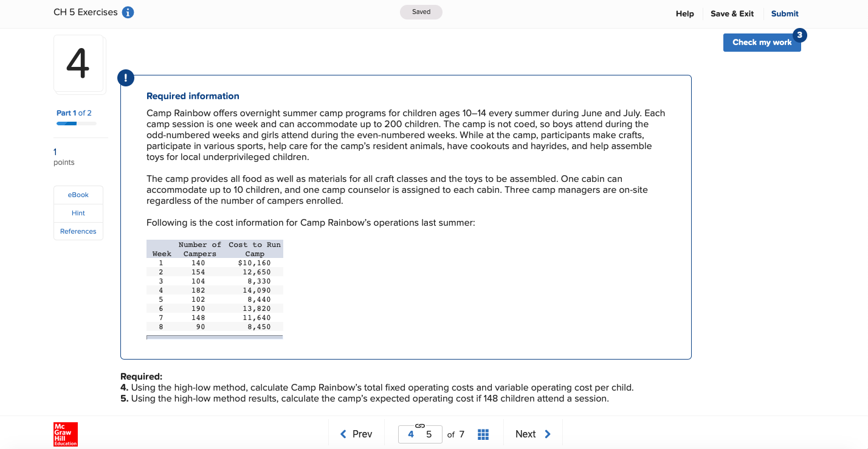Click the chain link icon above the page number

click(x=419, y=426)
